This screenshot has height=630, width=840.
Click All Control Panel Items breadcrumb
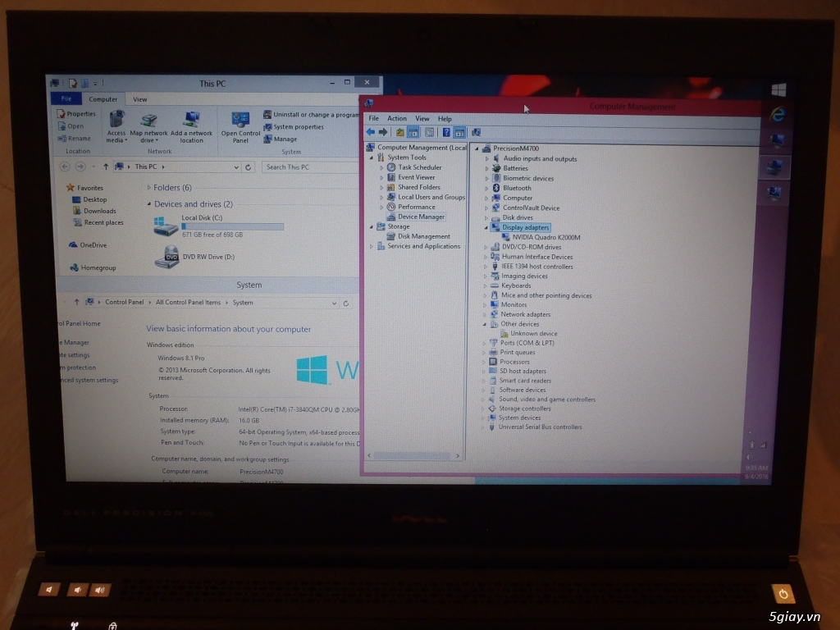188,303
